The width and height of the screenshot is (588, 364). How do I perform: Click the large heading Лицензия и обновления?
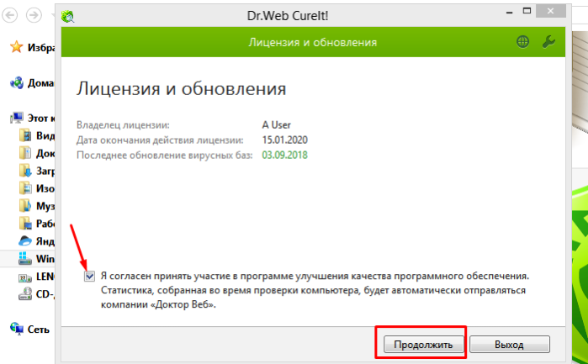[182, 89]
